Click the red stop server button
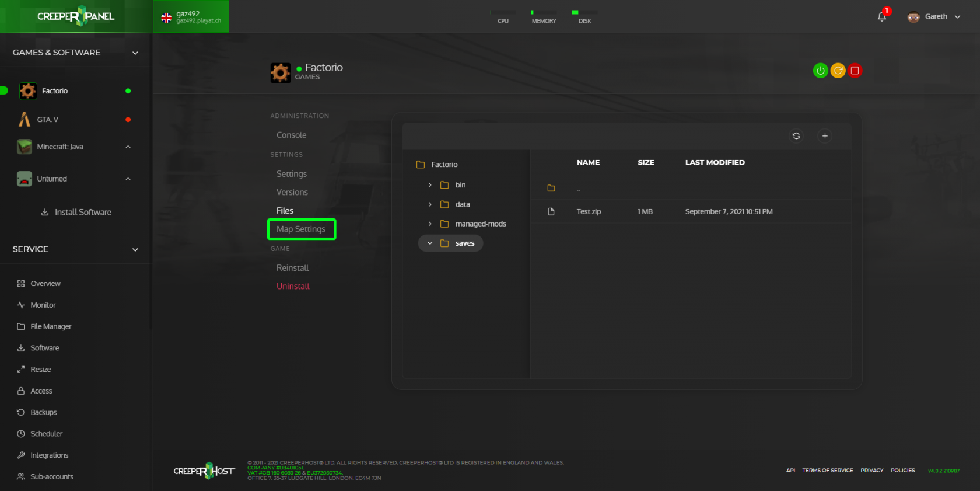Viewport: 980px width, 491px height. point(855,71)
